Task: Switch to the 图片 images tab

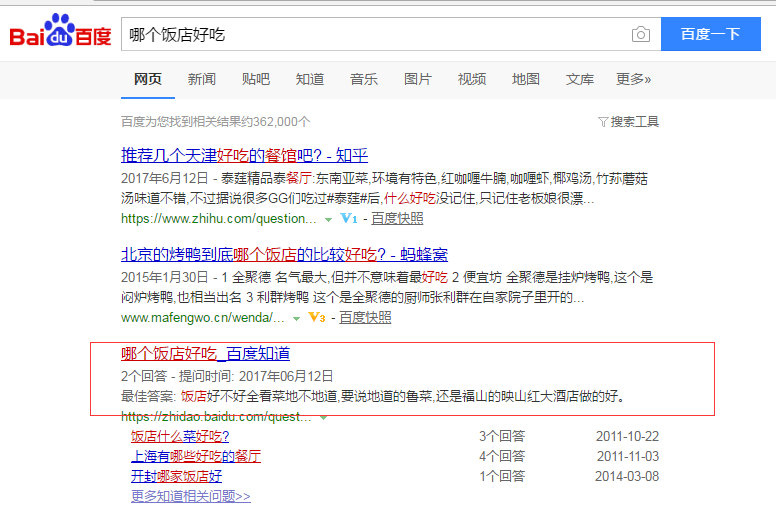Action: (x=418, y=79)
